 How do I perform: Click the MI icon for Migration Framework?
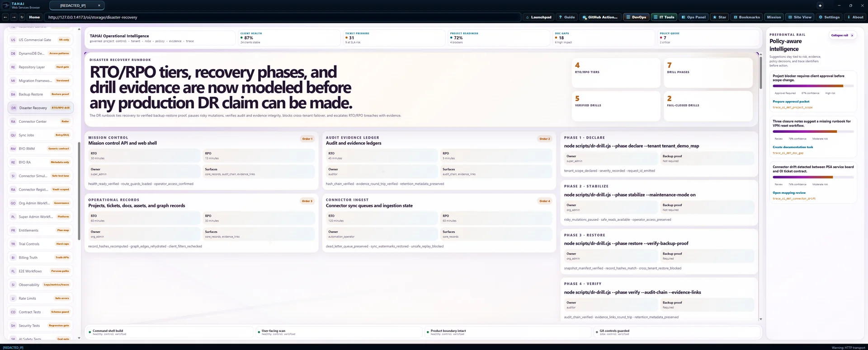click(13, 80)
